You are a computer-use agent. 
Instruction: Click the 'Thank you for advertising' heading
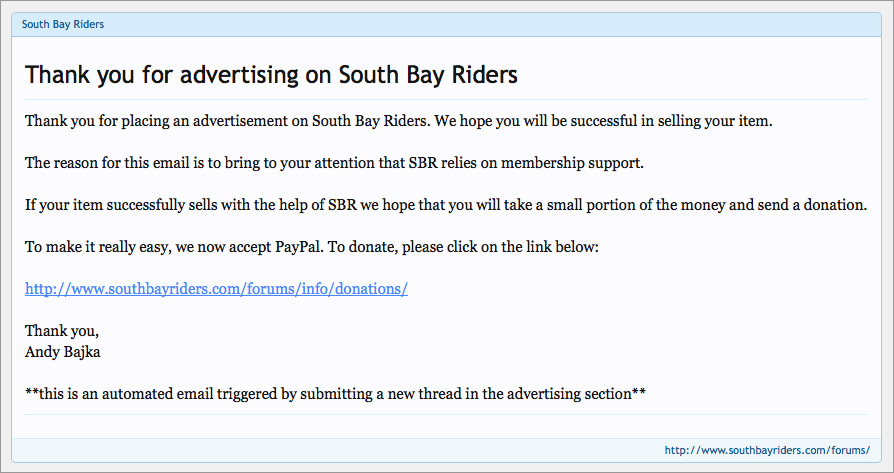click(x=271, y=75)
